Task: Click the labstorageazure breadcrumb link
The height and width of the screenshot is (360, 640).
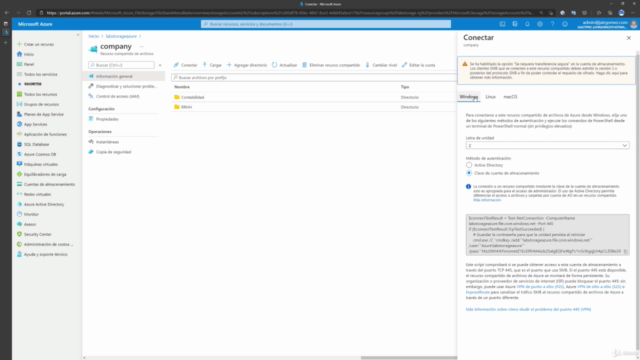Action: pyautogui.click(x=121, y=36)
